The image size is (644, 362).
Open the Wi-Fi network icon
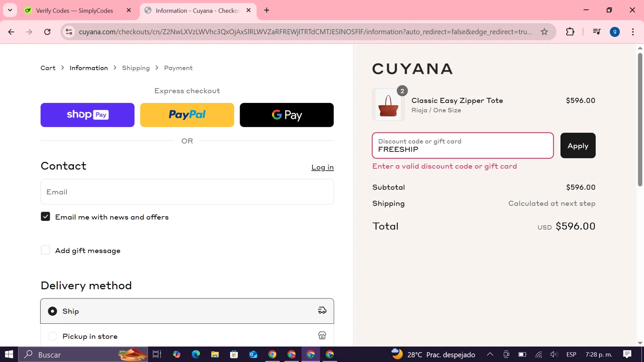pyautogui.click(x=539, y=354)
